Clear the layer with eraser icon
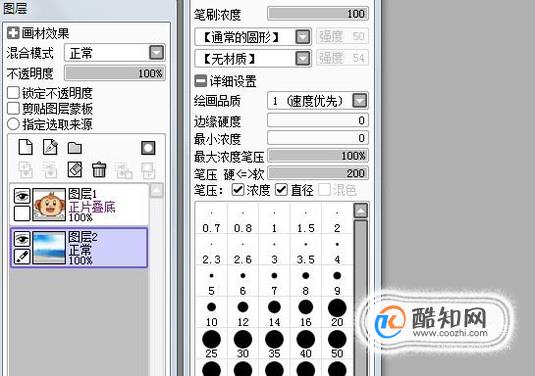Viewport: 535px width, 376px height. coord(75,170)
